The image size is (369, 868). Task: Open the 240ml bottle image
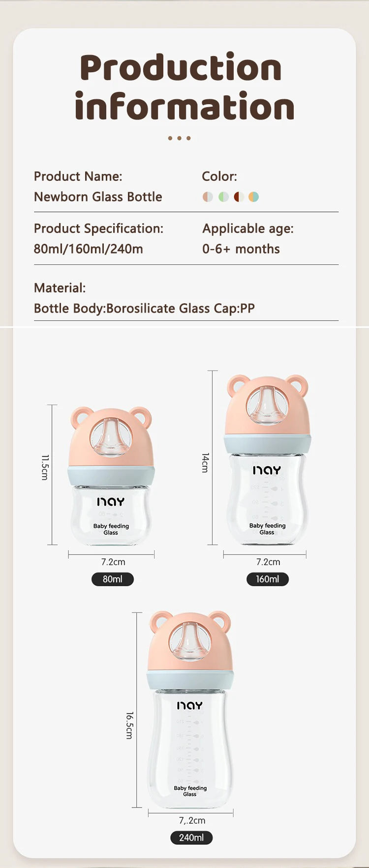[x=190, y=737]
